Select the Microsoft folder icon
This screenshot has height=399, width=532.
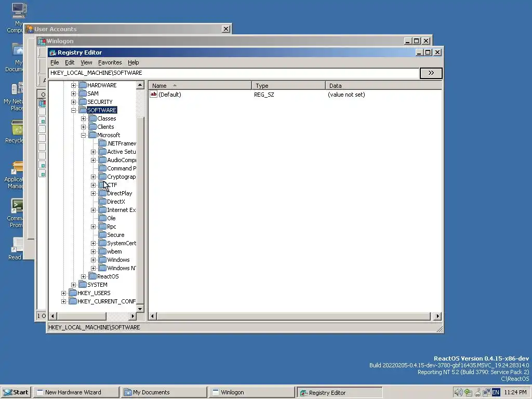pos(92,135)
